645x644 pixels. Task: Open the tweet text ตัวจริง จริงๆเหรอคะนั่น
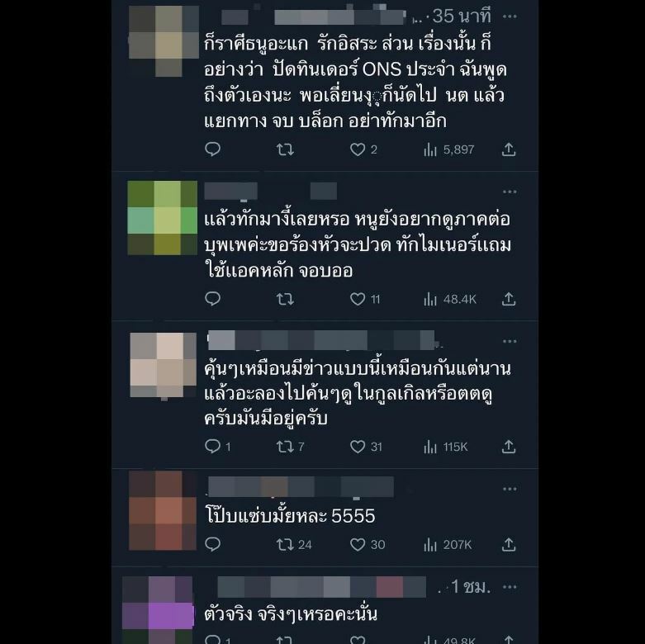(291, 614)
